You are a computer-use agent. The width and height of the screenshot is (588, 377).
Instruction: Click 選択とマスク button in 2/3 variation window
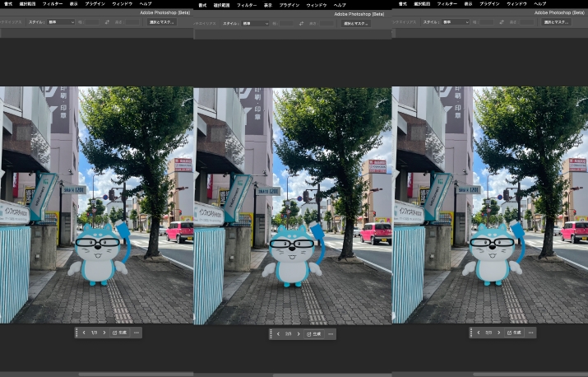tap(356, 24)
